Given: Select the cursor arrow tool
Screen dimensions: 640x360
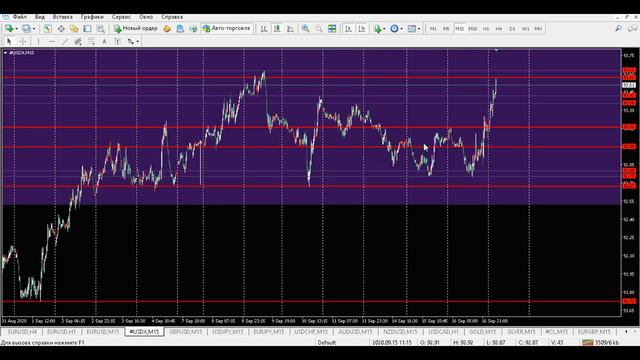Looking at the screenshot, I should coord(9,41).
